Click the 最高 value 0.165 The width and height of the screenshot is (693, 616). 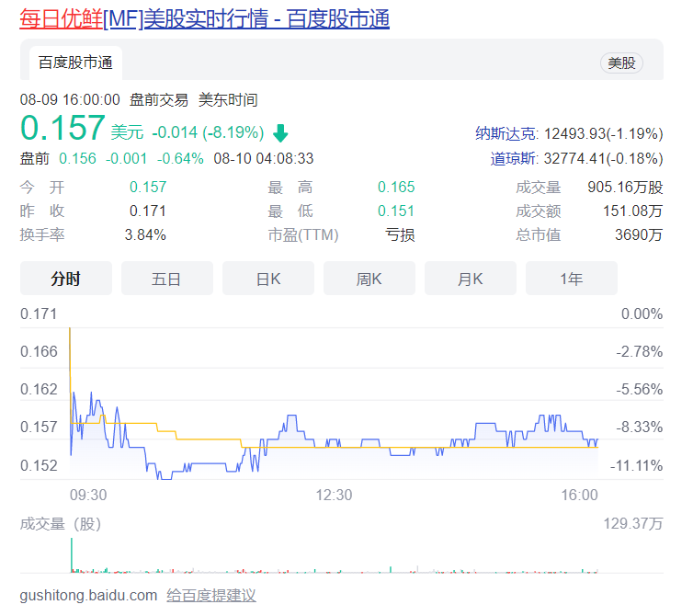(396, 187)
